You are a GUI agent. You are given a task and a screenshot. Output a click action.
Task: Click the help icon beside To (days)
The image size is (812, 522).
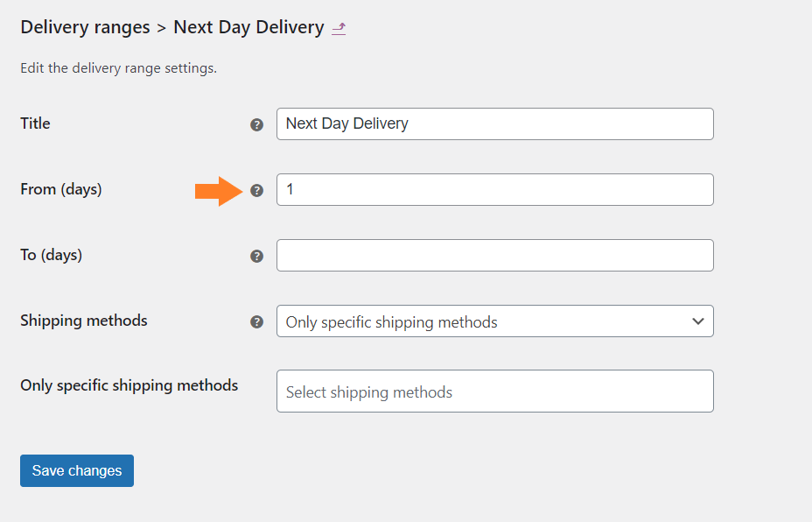tap(257, 256)
